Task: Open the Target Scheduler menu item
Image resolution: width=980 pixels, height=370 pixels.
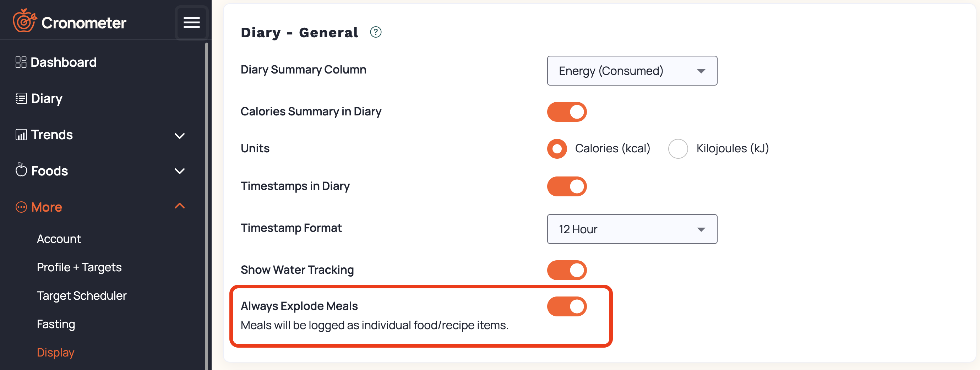Action: click(81, 296)
